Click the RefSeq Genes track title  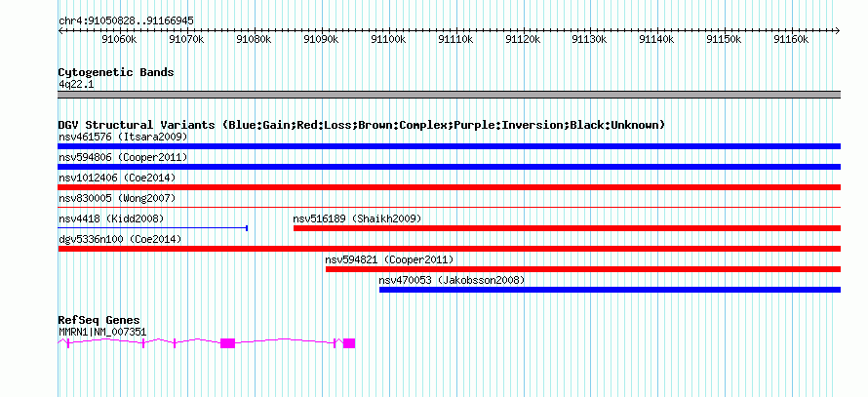[99, 321]
